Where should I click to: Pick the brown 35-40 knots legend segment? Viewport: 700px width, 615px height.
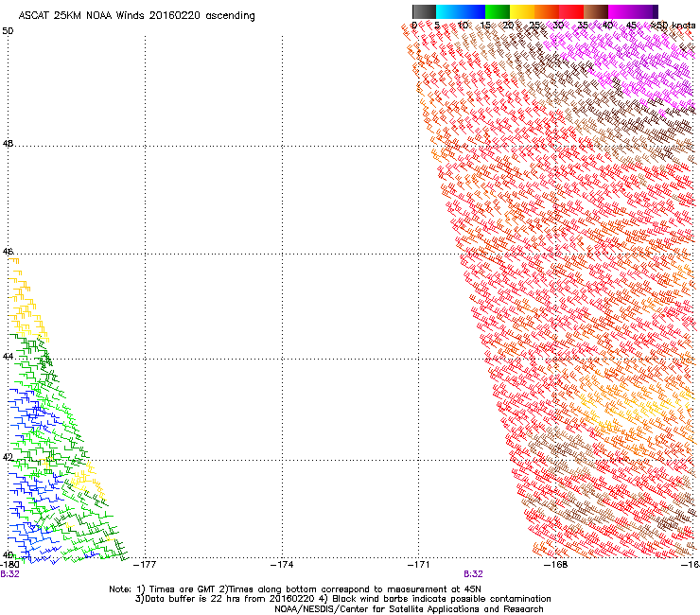[x=596, y=11]
